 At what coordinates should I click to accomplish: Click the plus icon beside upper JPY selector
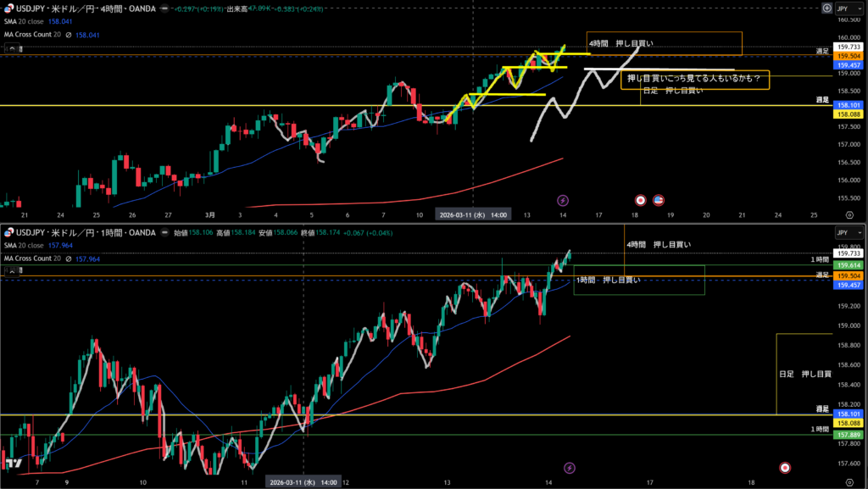(x=826, y=8)
